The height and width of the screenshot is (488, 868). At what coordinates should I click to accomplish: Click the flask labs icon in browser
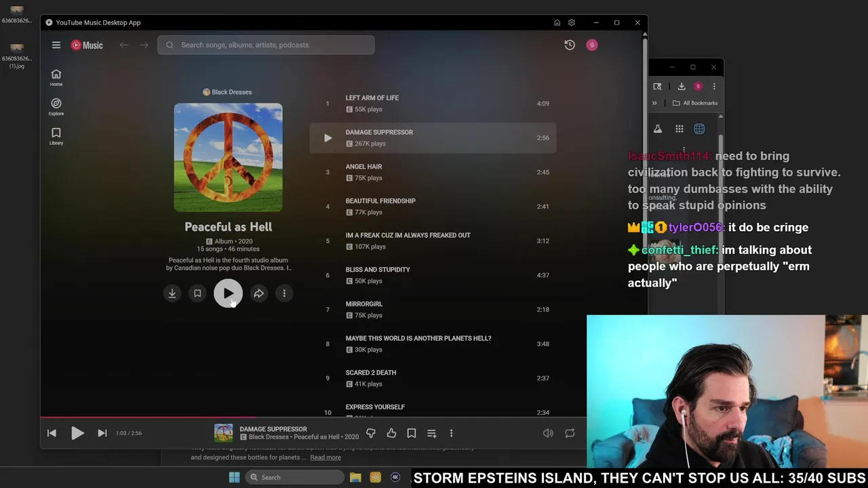click(x=657, y=129)
